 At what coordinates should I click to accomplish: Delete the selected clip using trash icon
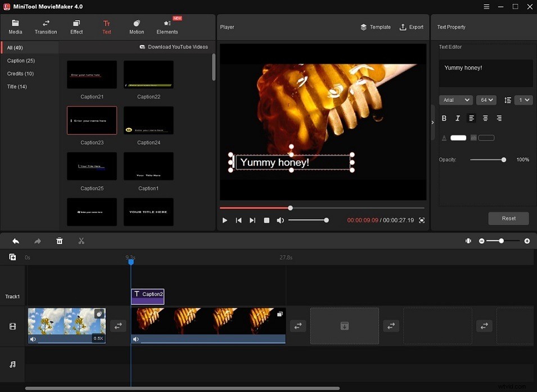tap(59, 241)
